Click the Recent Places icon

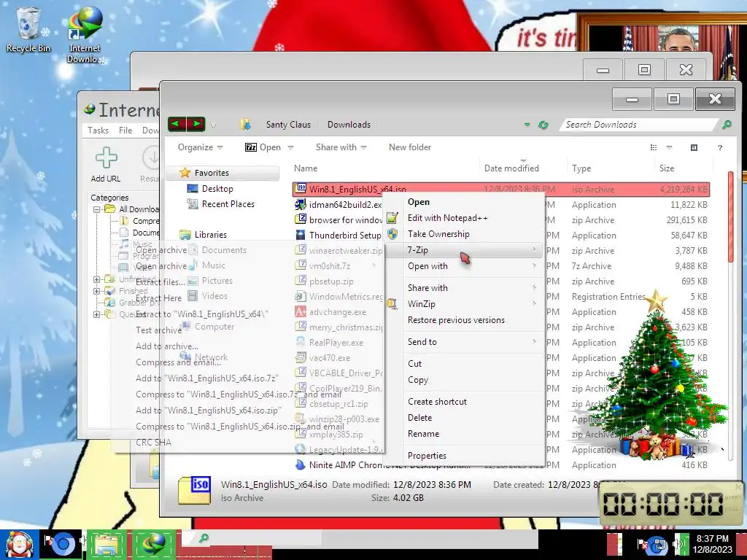193,204
